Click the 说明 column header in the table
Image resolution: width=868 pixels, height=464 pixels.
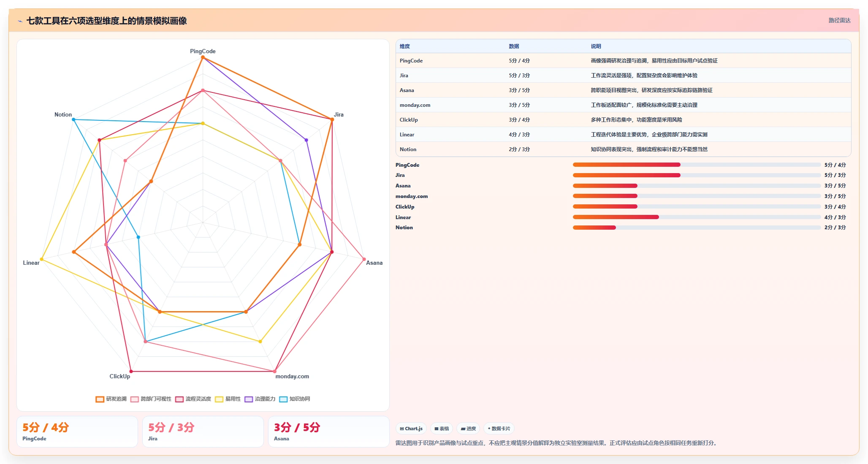[x=596, y=46]
